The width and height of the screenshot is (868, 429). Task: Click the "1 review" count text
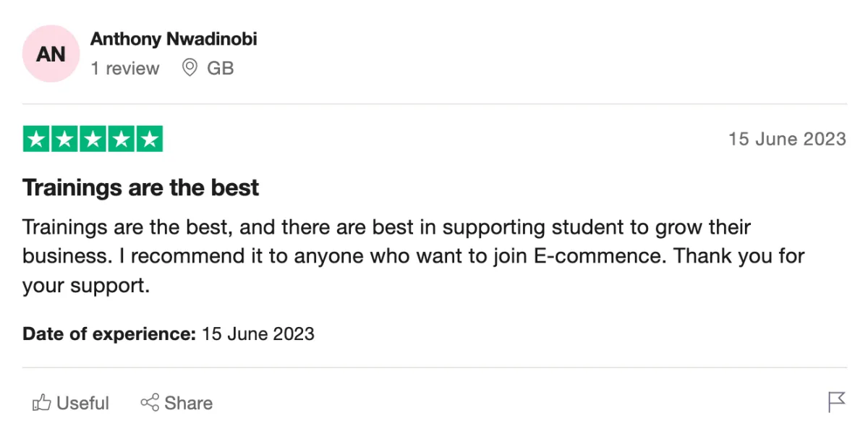pyautogui.click(x=124, y=69)
